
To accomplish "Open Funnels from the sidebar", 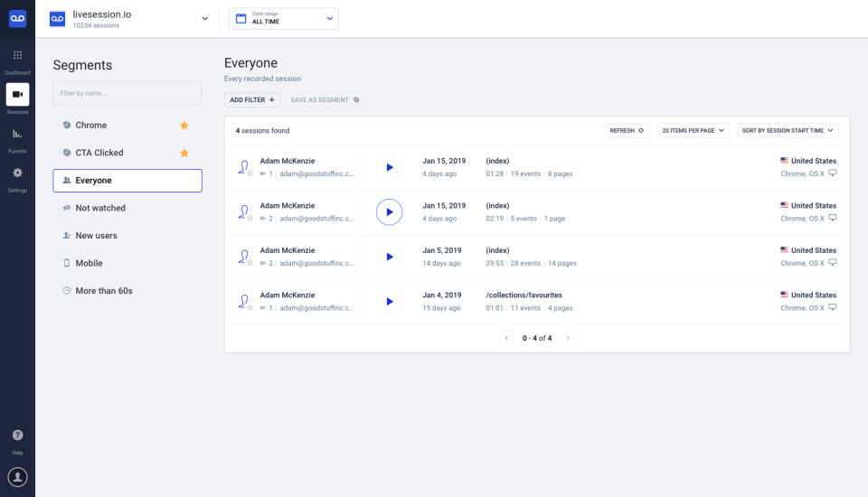I will (17, 134).
